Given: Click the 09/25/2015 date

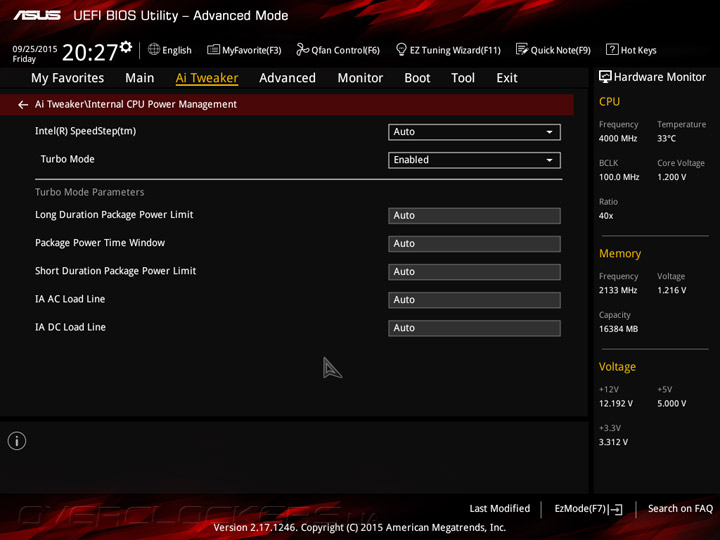Looking at the screenshot, I should (x=35, y=49).
